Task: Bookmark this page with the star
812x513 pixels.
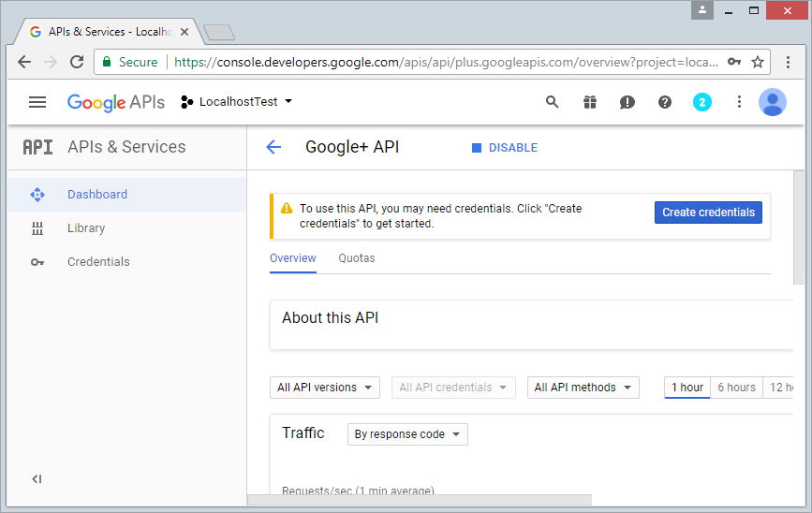Action: [x=758, y=62]
